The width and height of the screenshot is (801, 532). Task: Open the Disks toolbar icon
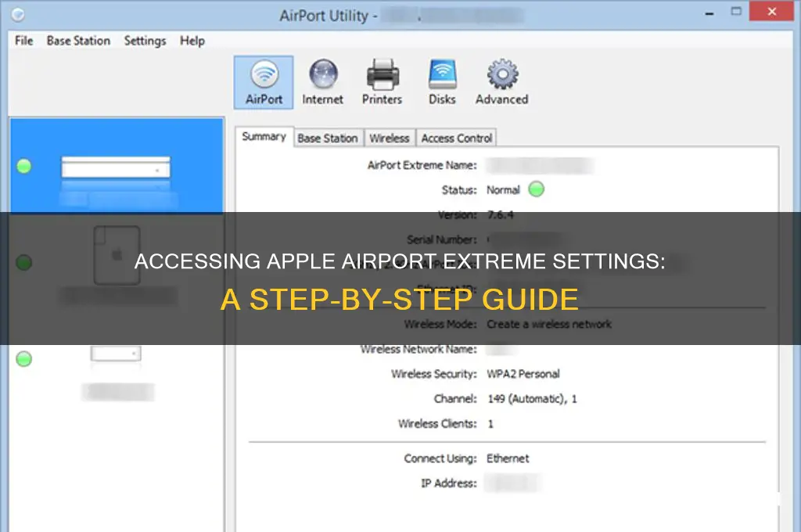point(443,82)
